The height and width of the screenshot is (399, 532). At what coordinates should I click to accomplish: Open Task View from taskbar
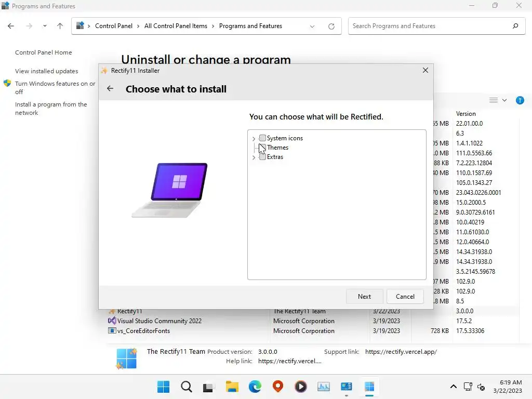pos(208,387)
